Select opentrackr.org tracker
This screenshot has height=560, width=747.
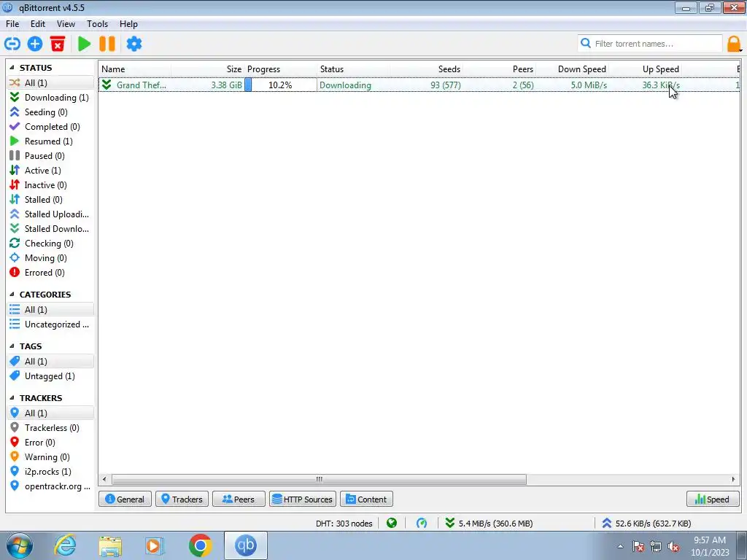tap(50, 486)
